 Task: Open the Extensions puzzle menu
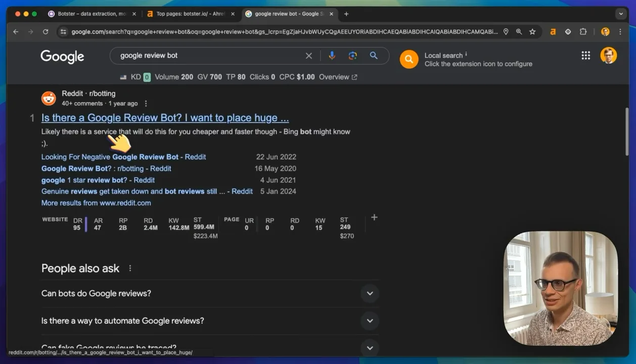583,32
